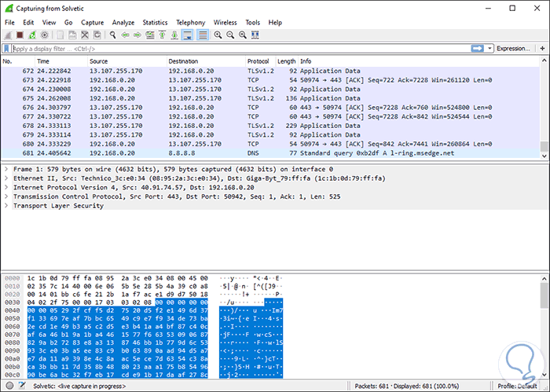Screen dimensions: 550x392
Task: Add a filter button with plus
Action: coord(541,49)
